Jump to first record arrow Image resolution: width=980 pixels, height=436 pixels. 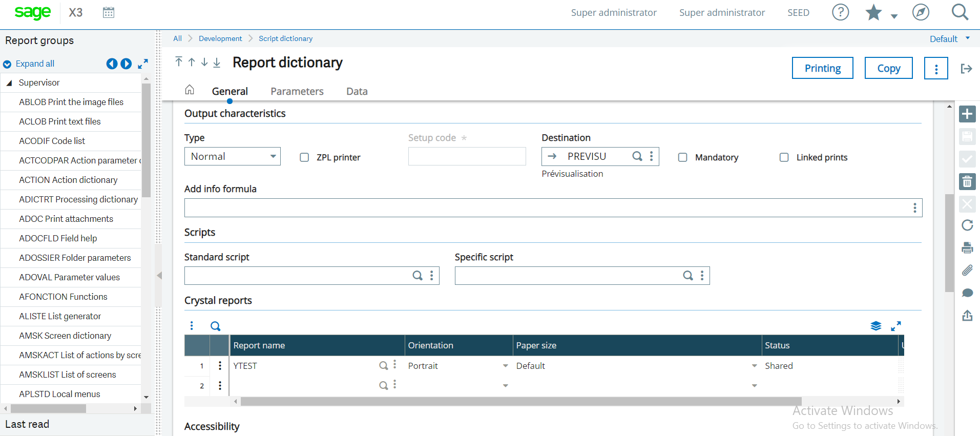[x=178, y=62]
